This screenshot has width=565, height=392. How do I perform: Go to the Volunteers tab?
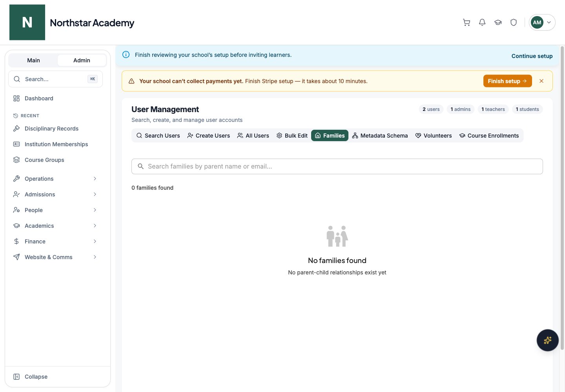(x=434, y=136)
